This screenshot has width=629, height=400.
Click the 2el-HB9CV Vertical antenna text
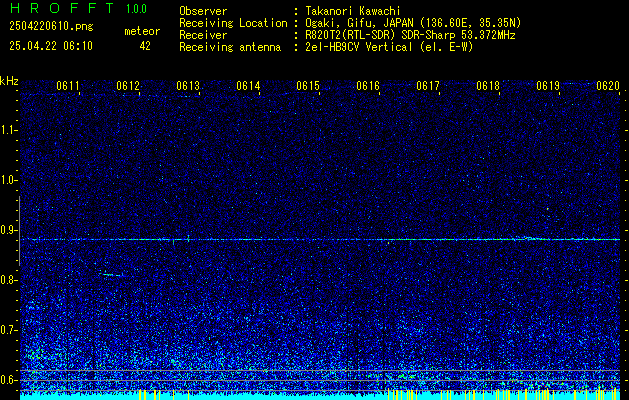click(388, 47)
